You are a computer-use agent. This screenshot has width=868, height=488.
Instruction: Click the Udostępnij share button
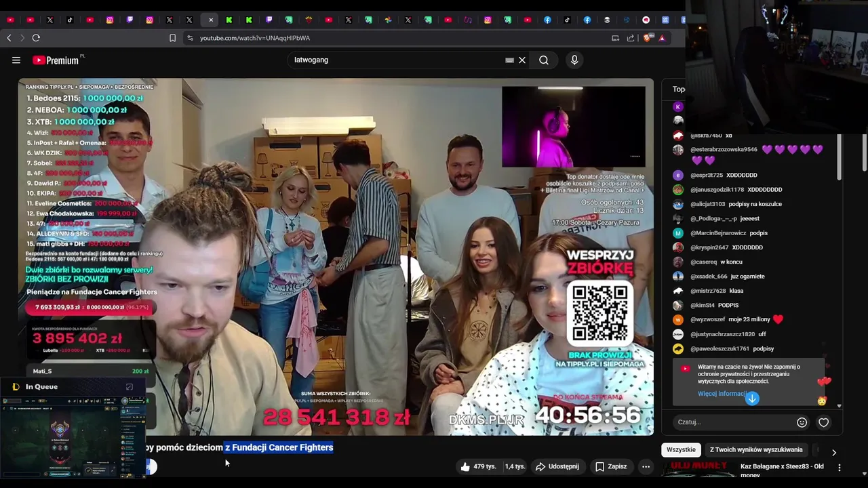pos(557,466)
